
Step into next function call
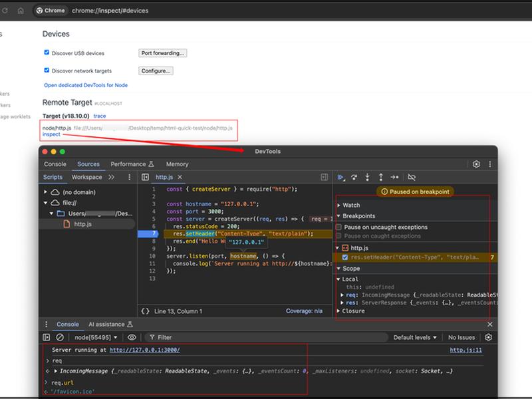pos(367,177)
